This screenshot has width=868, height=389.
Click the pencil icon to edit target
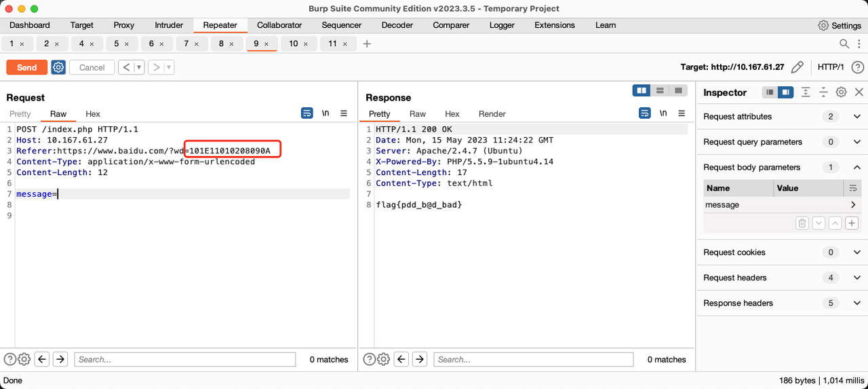click(797, 67)
